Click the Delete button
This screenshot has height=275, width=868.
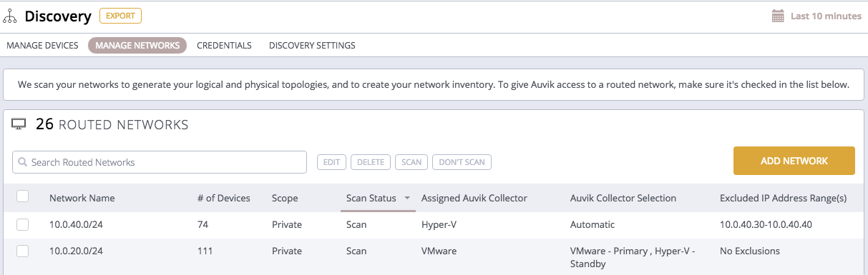pos(371,162)
